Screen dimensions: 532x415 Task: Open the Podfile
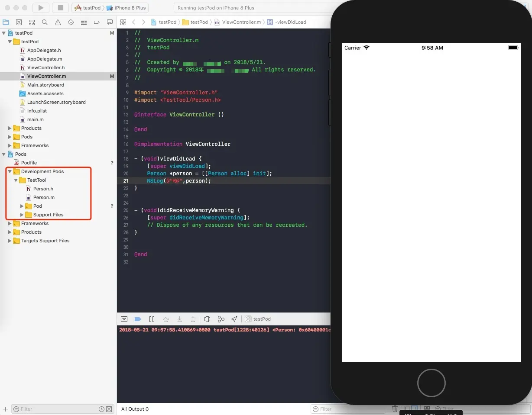[26, 163]
